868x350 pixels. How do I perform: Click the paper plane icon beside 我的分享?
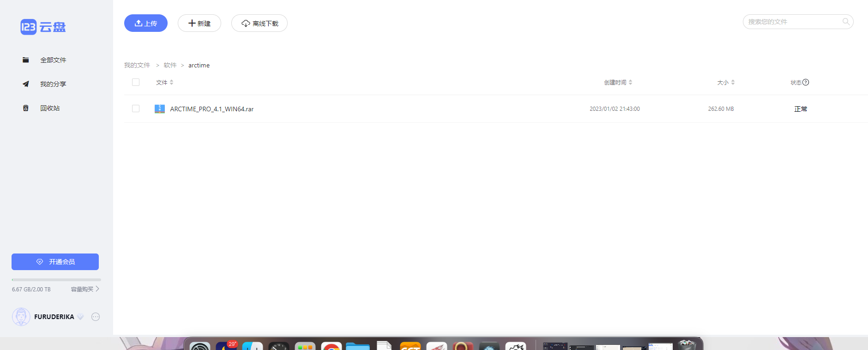coord(26,84)
